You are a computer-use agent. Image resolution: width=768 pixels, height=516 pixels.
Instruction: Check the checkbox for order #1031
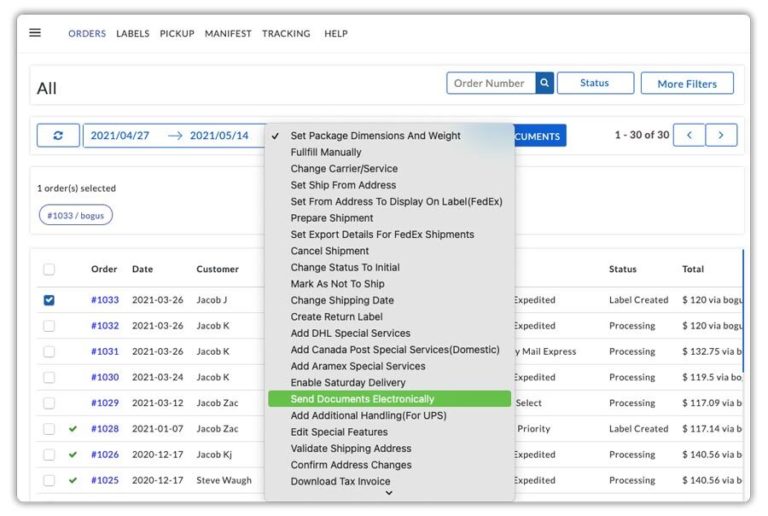pyautogui.click(x=49, y=352)
